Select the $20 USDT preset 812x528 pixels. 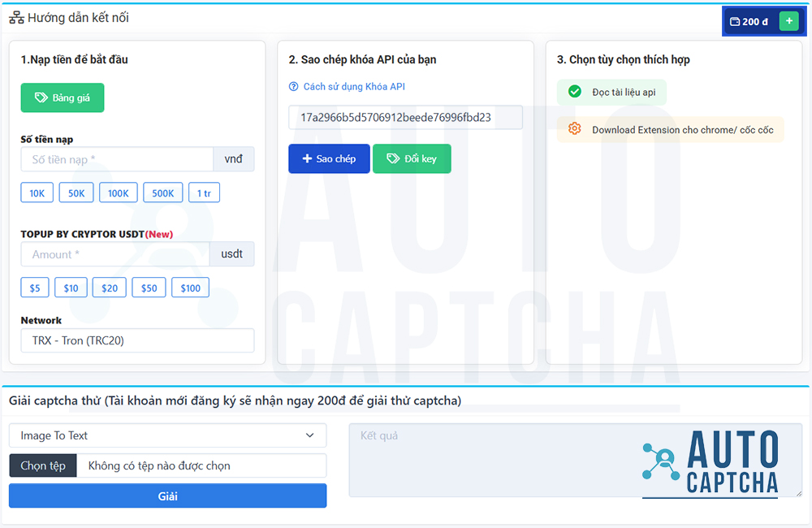tap(110, 288)
